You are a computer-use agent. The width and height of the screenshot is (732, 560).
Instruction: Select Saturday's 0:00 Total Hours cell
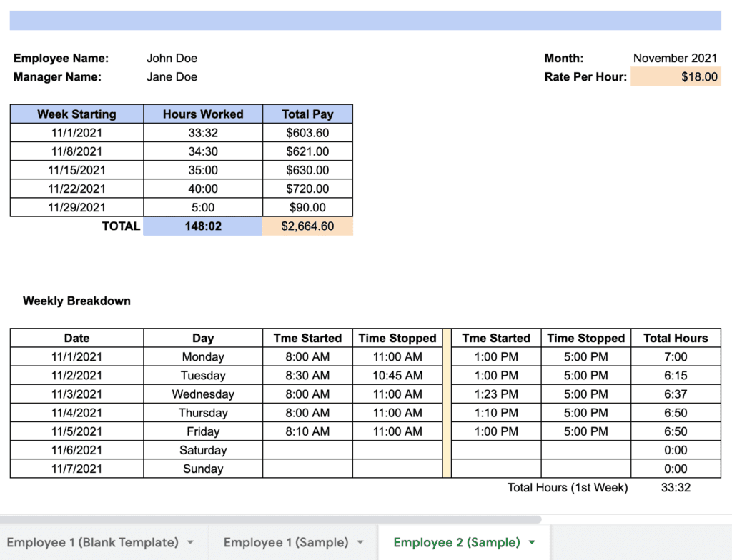(676, 450)
